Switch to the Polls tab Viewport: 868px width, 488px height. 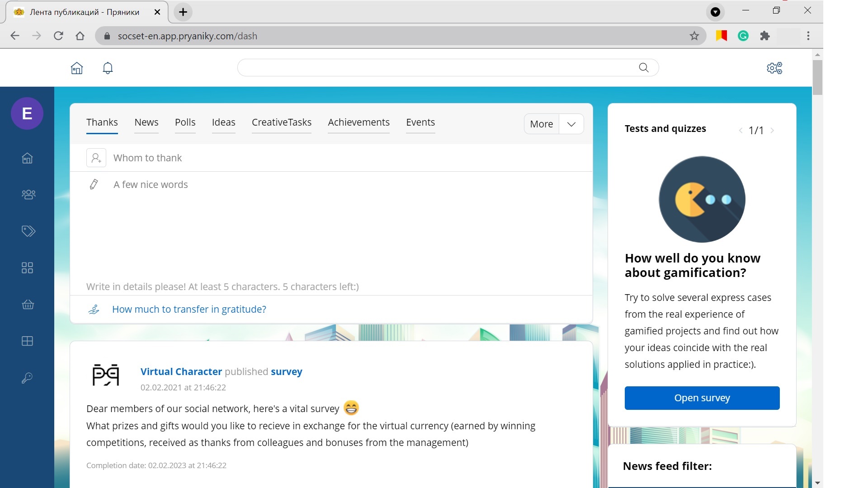pos(185,122)
